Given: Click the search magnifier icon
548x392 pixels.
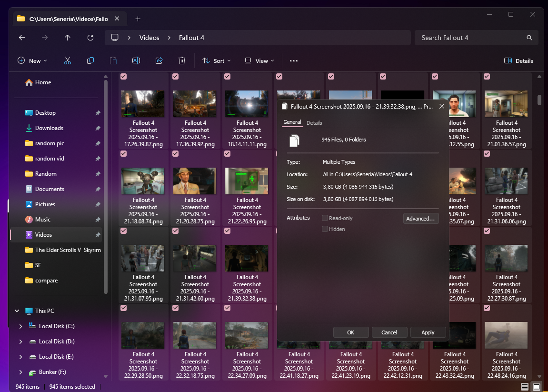Looking at the screenshot, I should (529, 38).
